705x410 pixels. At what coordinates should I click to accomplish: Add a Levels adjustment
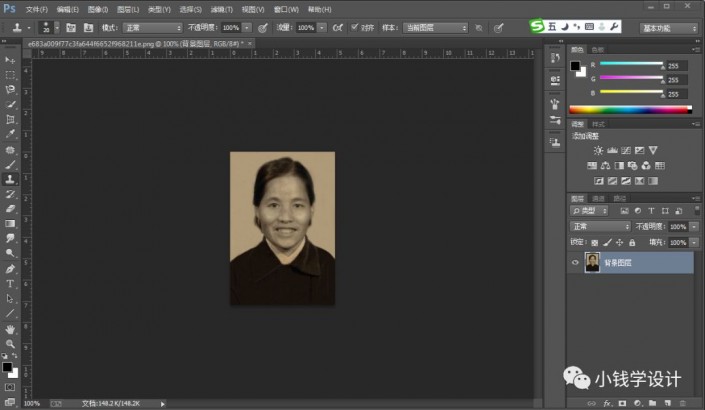(612, 150)
